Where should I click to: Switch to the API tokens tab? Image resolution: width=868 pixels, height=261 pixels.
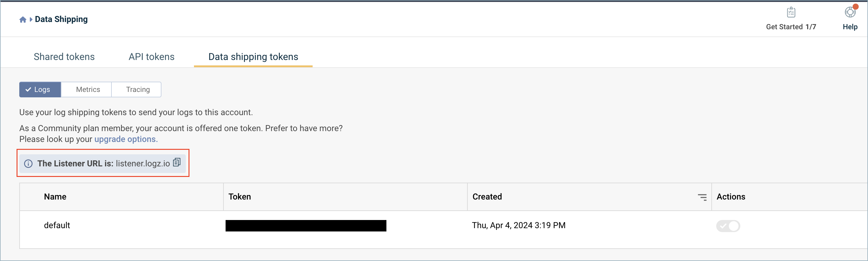[x=151, y=57]
